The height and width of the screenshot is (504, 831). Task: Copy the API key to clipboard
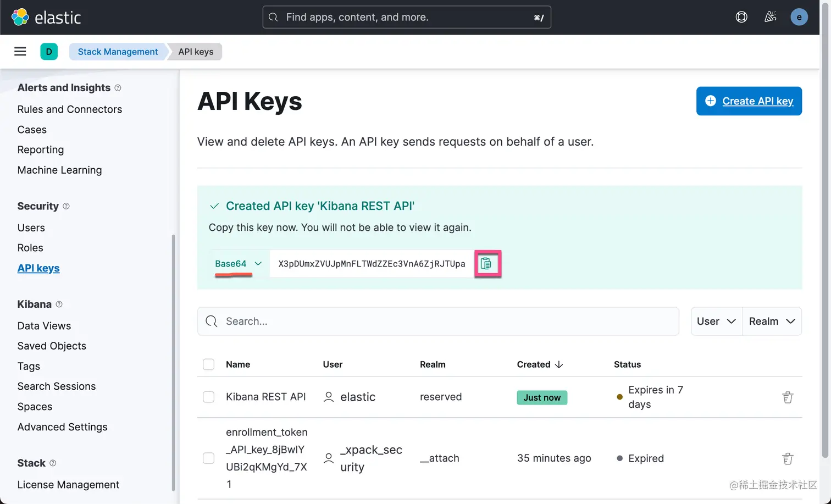point(487,264)
